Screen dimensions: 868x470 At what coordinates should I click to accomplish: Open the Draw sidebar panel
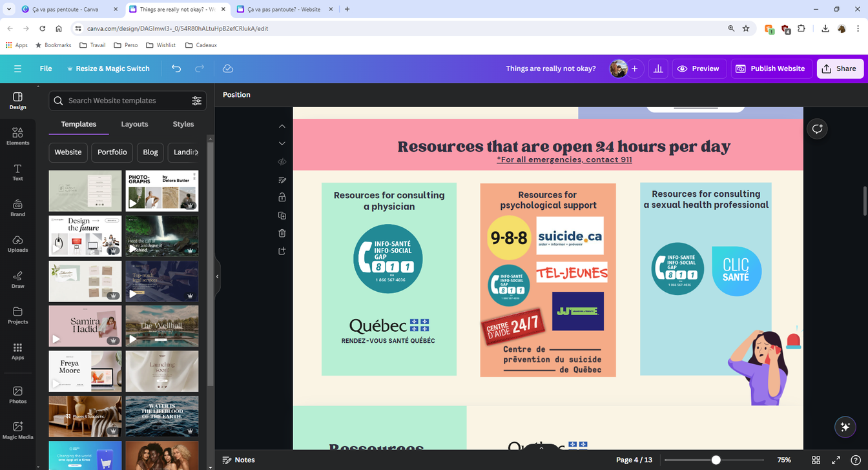pyautogui.click(x=17, y=279)
